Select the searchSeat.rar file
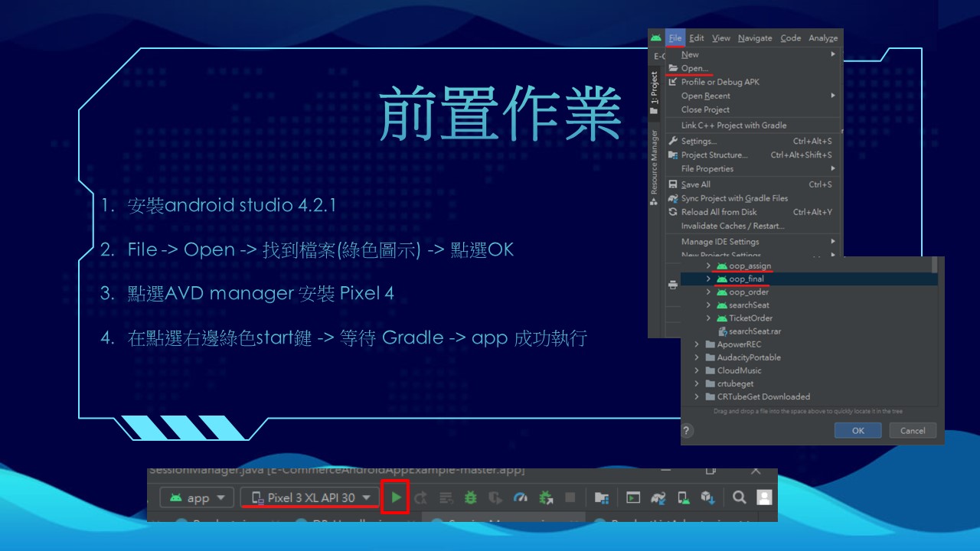This screenshot has width=980, height=551. click(x=808, y=331)
